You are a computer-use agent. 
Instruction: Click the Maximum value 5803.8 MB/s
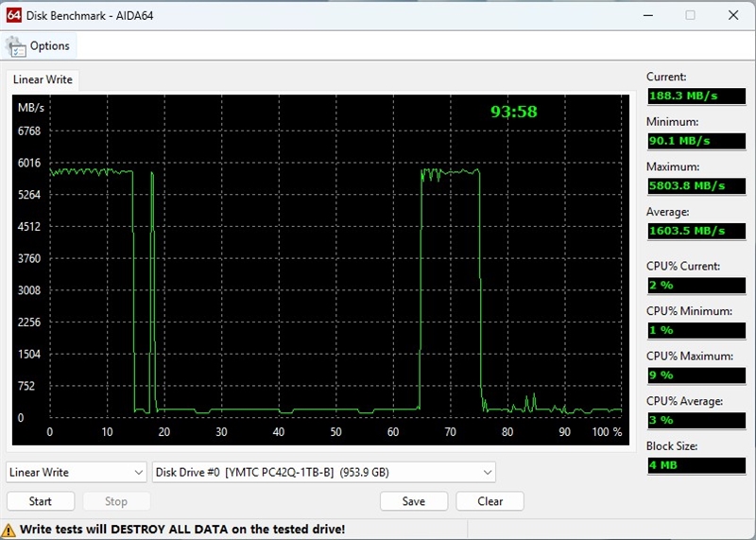point(696,185)
